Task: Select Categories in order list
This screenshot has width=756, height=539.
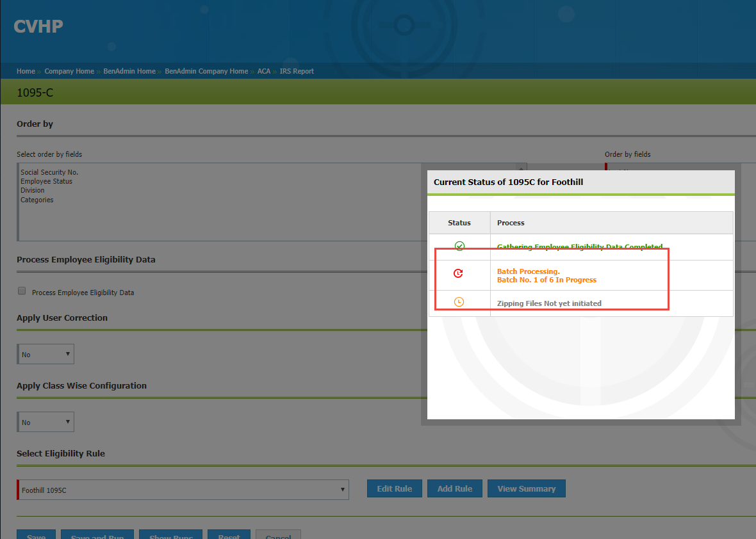Action: (37, 200)
